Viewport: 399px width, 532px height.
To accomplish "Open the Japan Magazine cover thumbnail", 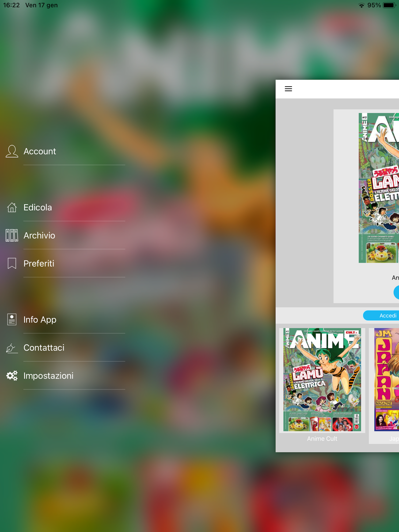I will tap(387, 380).
